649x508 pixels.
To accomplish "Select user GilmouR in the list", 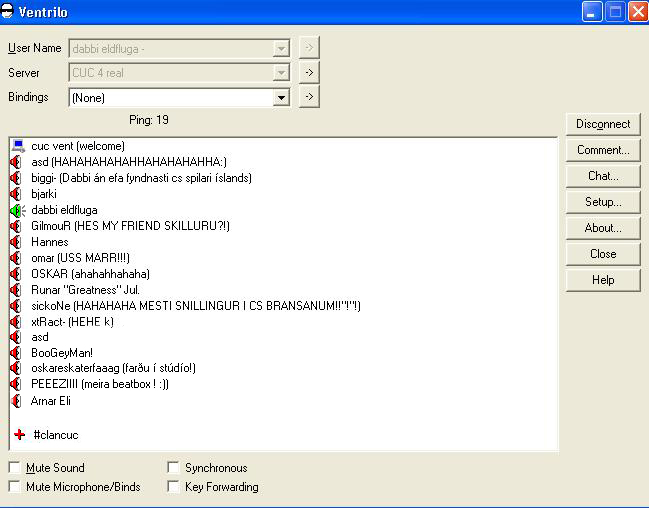I will [x=130, y=226].
